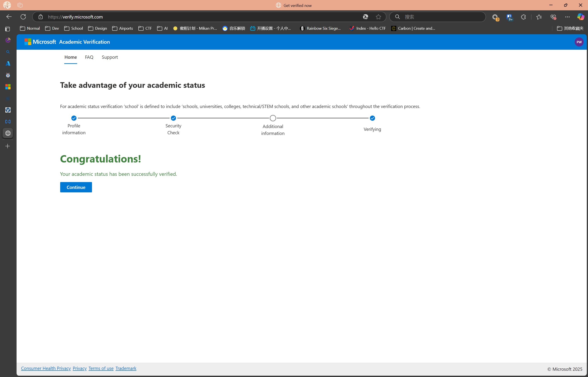Click the search input field
The image size is (588, 377).
tap(440, 17)
